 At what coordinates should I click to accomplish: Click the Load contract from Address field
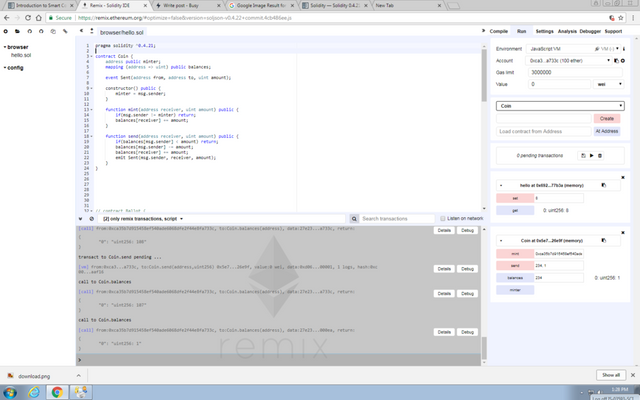coord(543,131)
